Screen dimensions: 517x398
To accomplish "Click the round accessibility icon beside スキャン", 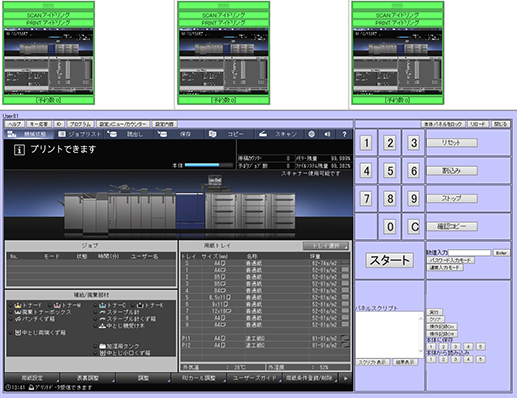I will point(311,134).
